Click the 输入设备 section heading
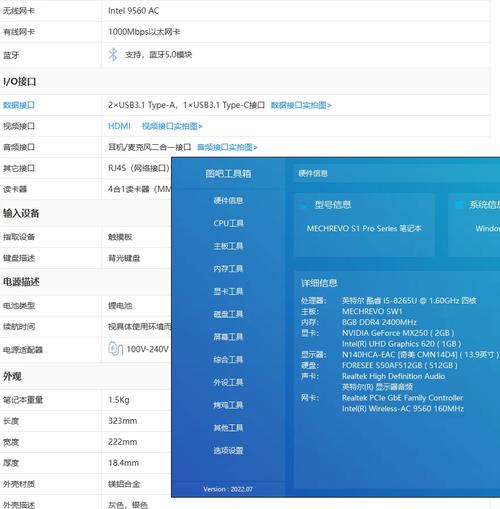 coord(21,213)
